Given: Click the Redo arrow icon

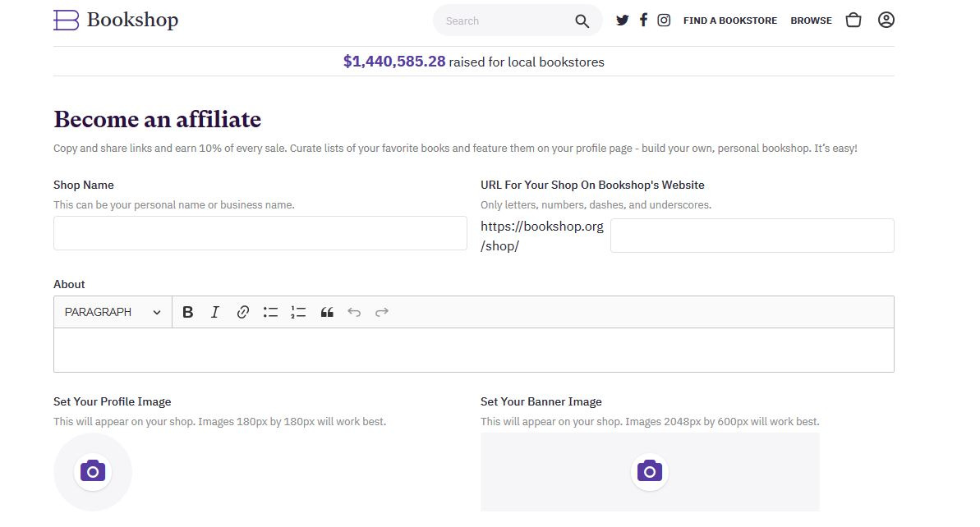Looking at the screenshot, I should coord(382,312).
